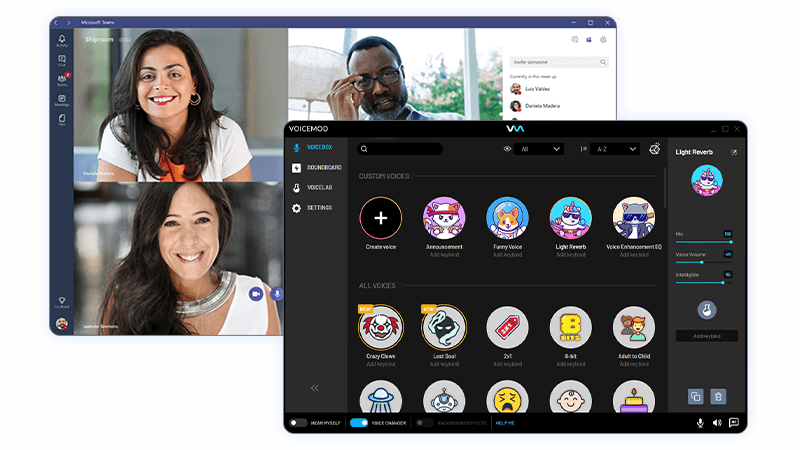Toggle the Voice Changer switch

[x=359, y=423]
